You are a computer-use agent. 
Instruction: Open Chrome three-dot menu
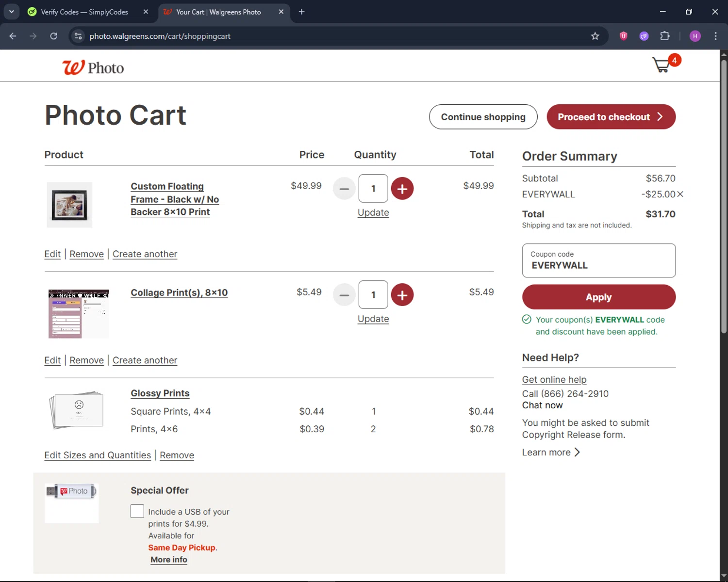pyautogui.click(x=715, y=36)
